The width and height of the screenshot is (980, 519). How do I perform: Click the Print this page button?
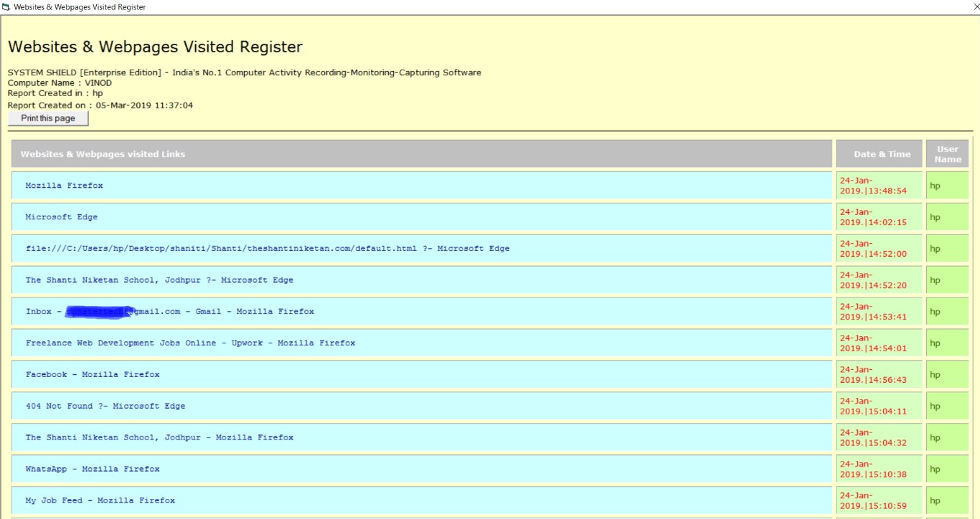pyautogui.click(x=48, y=118)
